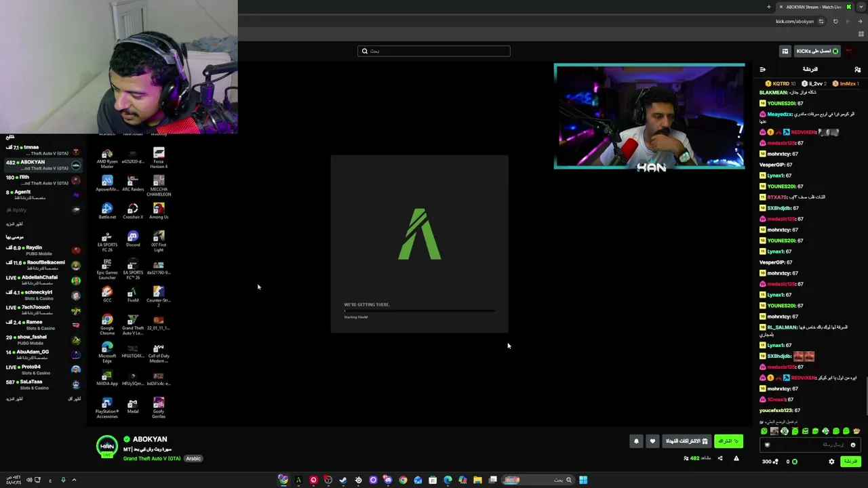Open the Counter-Strike 2 desktop shortcut
This screenshot has height=488, width=868.
tap(159, 297)
